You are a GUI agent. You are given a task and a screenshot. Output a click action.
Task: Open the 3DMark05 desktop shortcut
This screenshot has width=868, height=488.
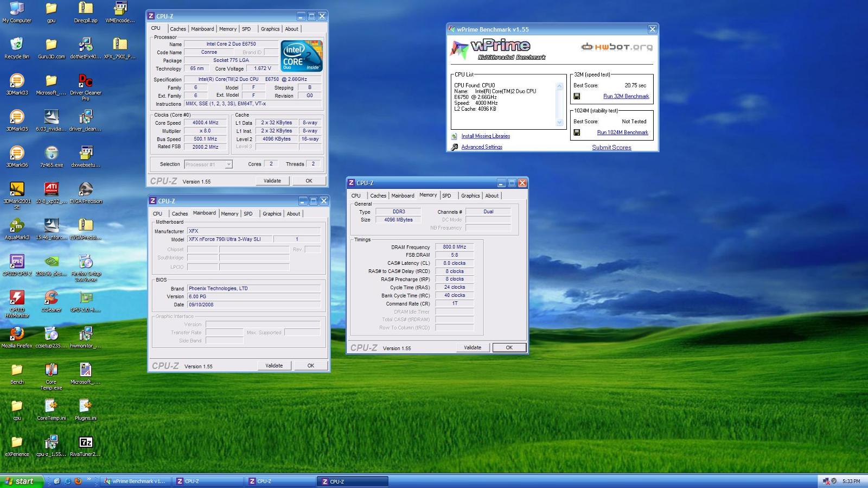pos(17,121)
